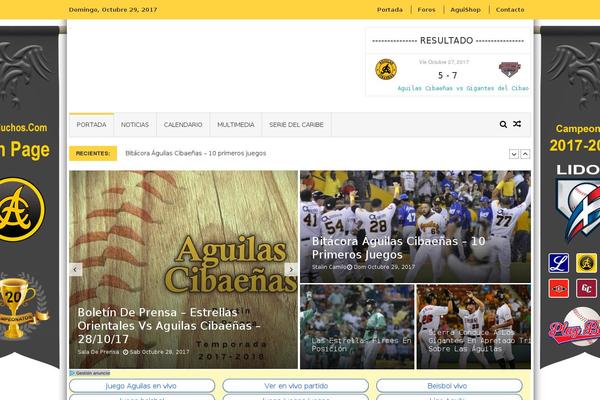This screenshot has width=600, height=400.
Task: Click the 'RESULTADO' heading
Action: point(447,41)
